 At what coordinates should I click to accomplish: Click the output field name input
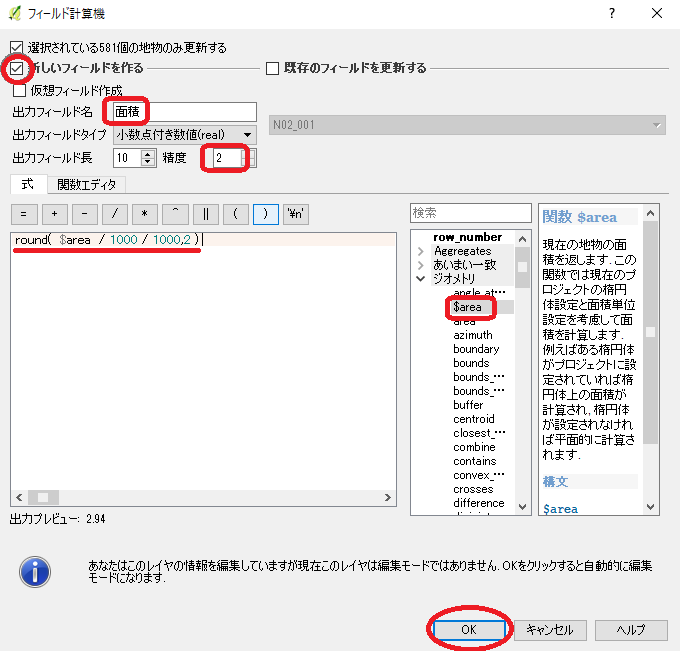pyautogui.click(x=185, y=112)
